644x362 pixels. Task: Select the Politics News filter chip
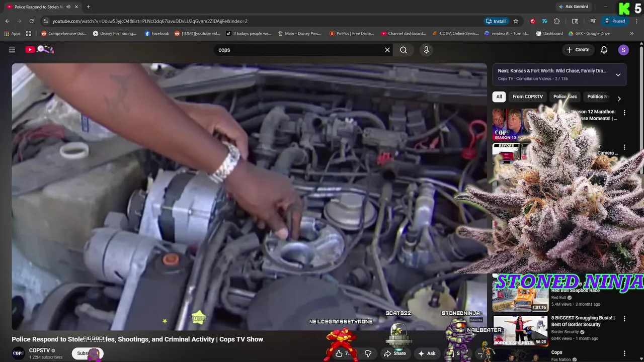(x=598, y=97)
